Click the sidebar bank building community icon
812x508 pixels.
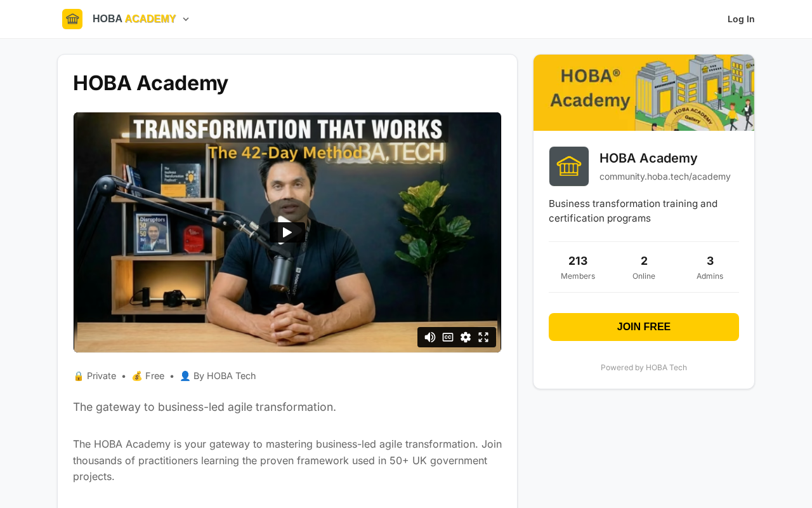(569, 166)
